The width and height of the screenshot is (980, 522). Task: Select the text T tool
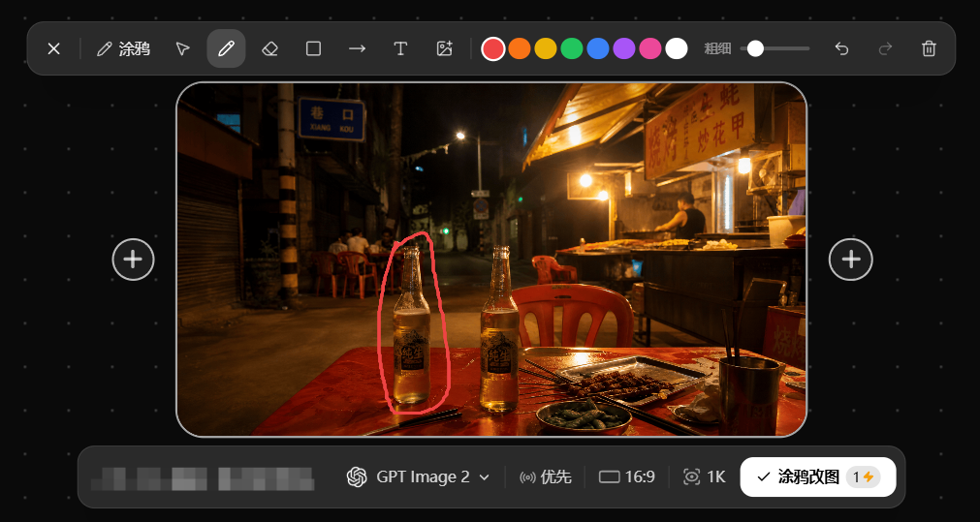pos(400,48)
